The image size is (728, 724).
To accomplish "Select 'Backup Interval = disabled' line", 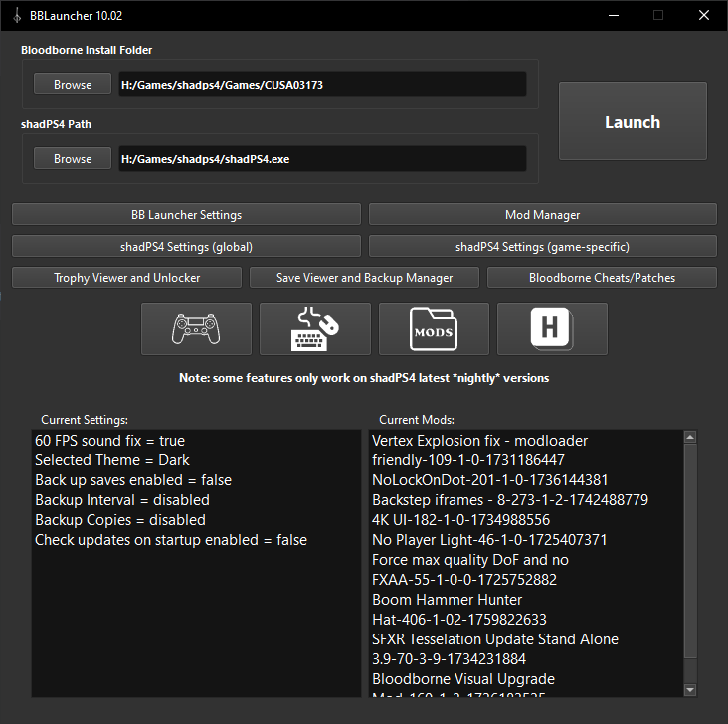I will pos(122,500).
